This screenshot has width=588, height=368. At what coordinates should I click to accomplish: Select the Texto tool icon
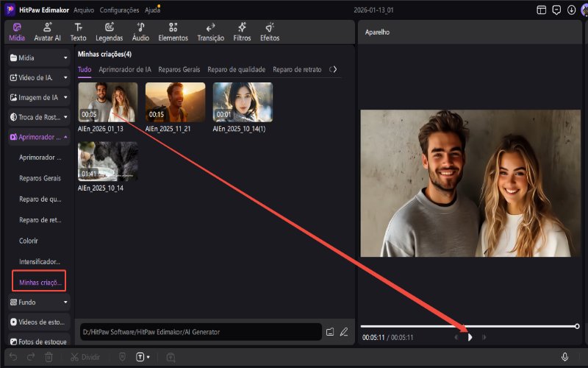[78, 31]
